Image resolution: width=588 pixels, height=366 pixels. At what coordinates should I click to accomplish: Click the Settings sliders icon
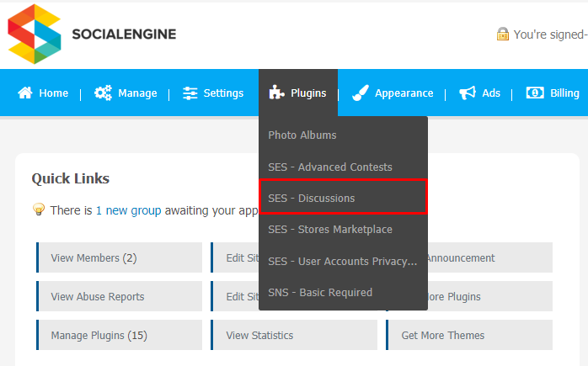point(190,93)
